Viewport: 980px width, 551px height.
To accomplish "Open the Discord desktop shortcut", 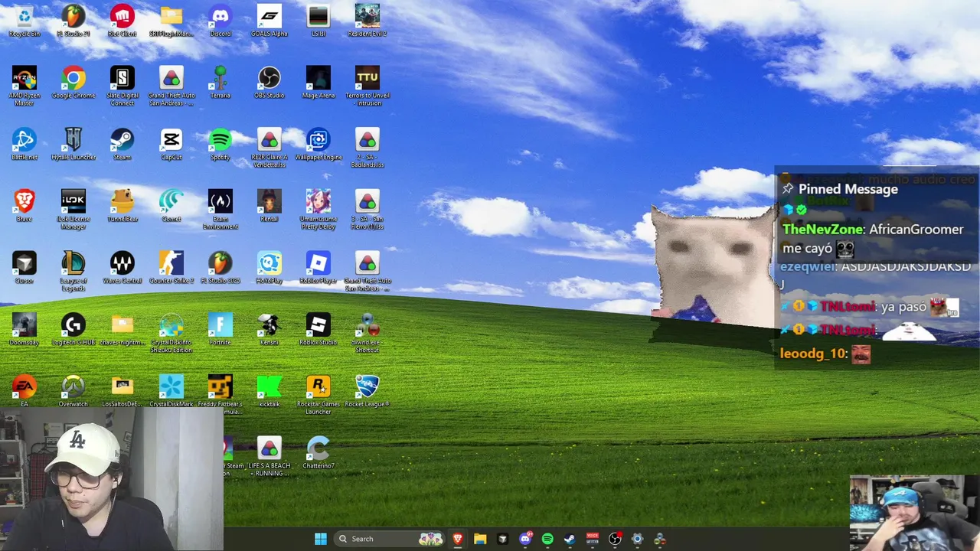I will pyautogui.click(x=220, y=21).
